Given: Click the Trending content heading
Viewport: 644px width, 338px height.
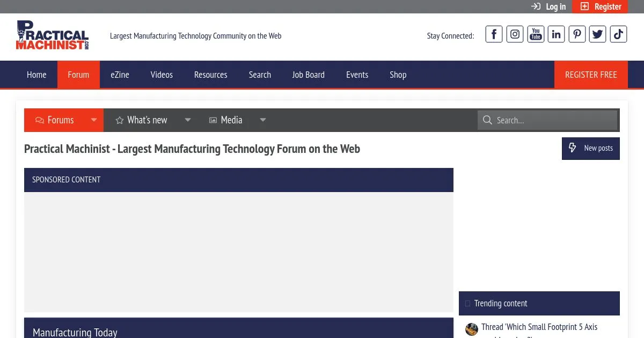Looking at the screenshot, I should coord(501,304).
